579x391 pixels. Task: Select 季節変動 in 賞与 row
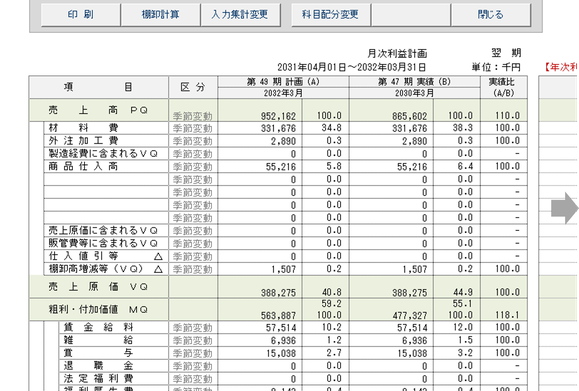click(x=193, y=353)
